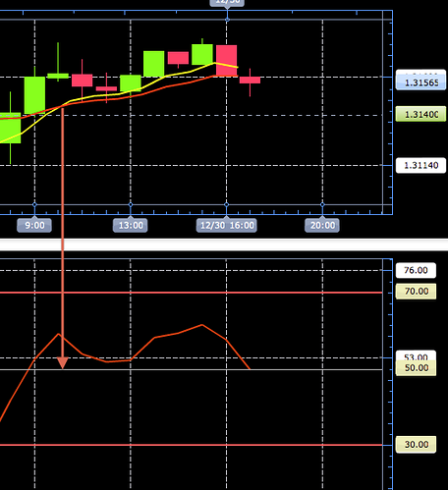Click the 12/30 16:00 time label
Screen dimensions: 448x490
point(227,226)
